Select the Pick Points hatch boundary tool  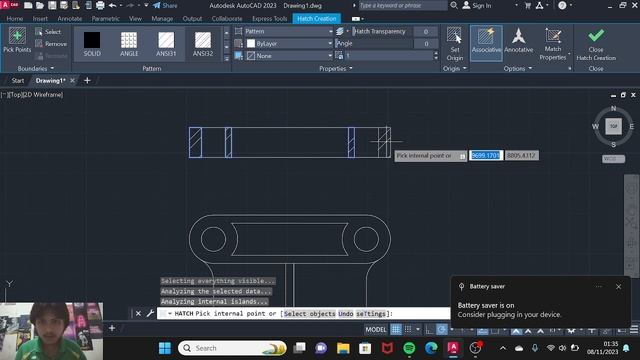(17, 41)
